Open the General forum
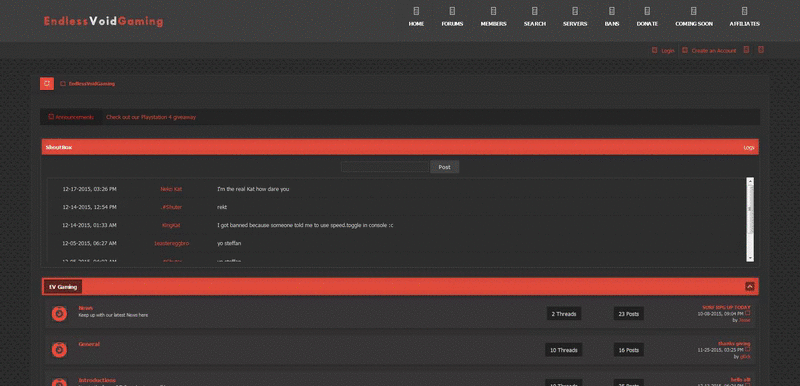The image size is (800, 386). point(89,344)
